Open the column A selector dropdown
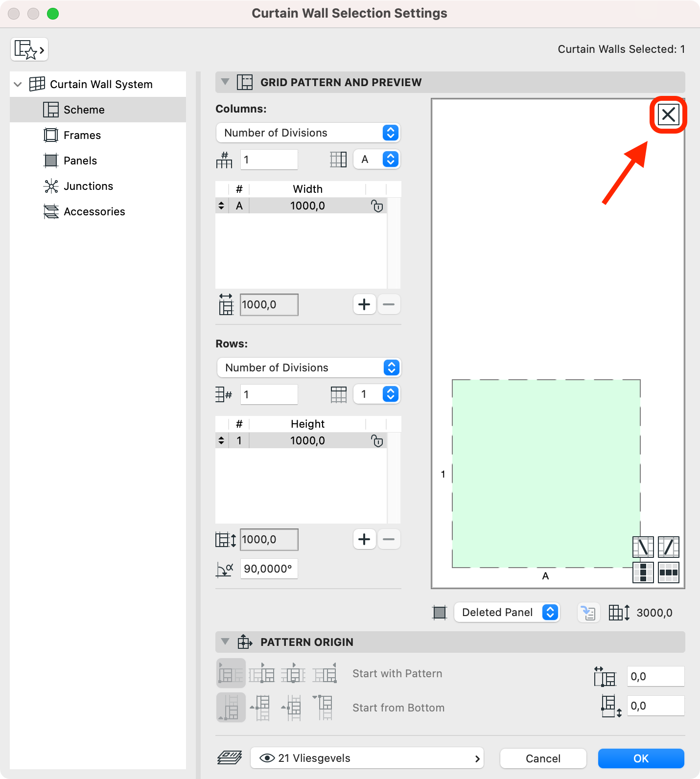This screenshot has height=779, width=700. click(x=377, y=159)
